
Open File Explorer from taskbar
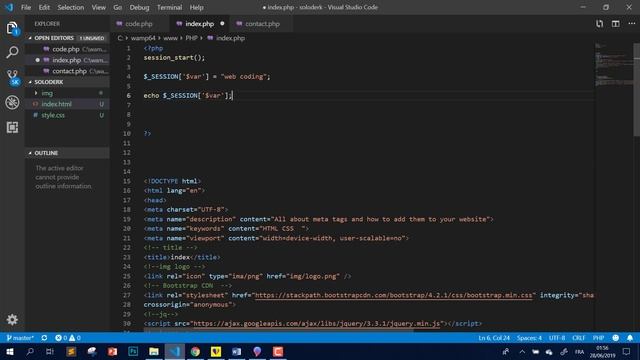pyautogui.click(x=154, y=351)
